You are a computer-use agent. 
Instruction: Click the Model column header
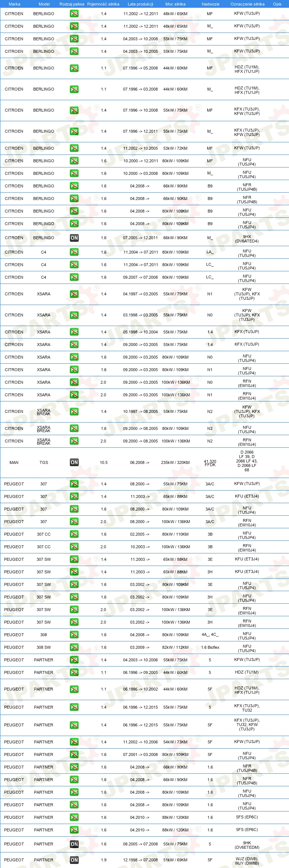(x=44, y=4)
